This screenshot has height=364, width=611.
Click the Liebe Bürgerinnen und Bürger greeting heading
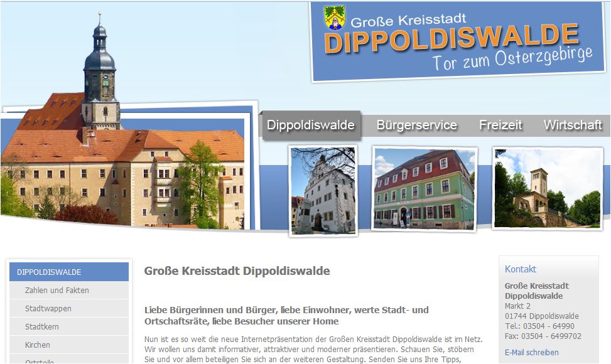(x=286, y=316)
